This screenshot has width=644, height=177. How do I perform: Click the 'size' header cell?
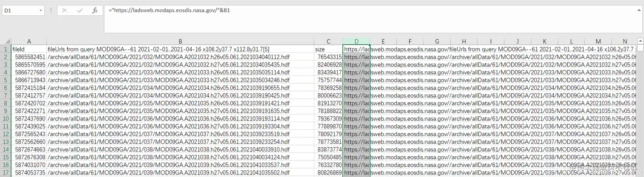tap(328, 49)
